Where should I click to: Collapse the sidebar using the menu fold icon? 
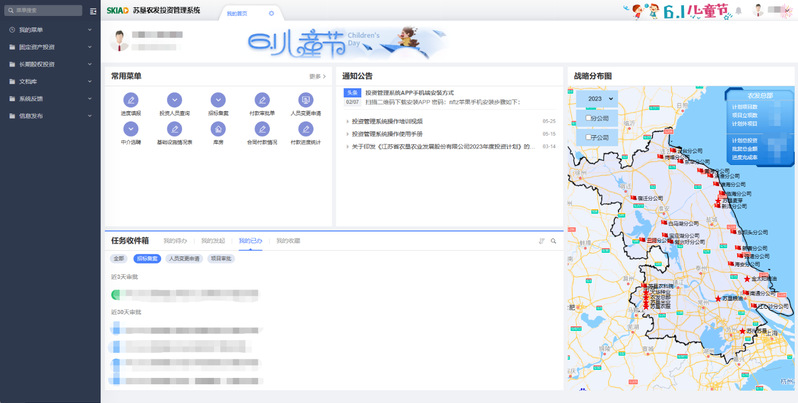click(x=93, y=11)
